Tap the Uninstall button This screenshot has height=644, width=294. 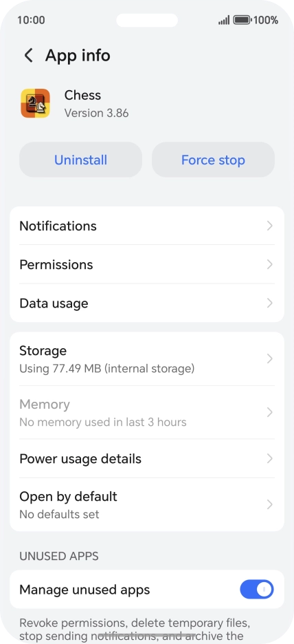[x=81, y=160]
